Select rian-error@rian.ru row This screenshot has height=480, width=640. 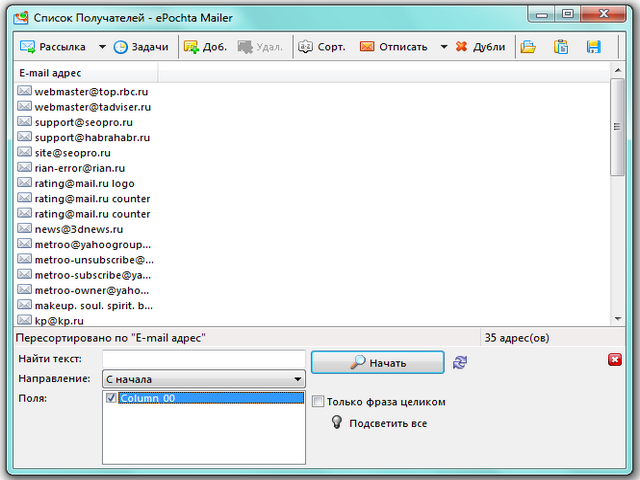(x=80, y=168)
